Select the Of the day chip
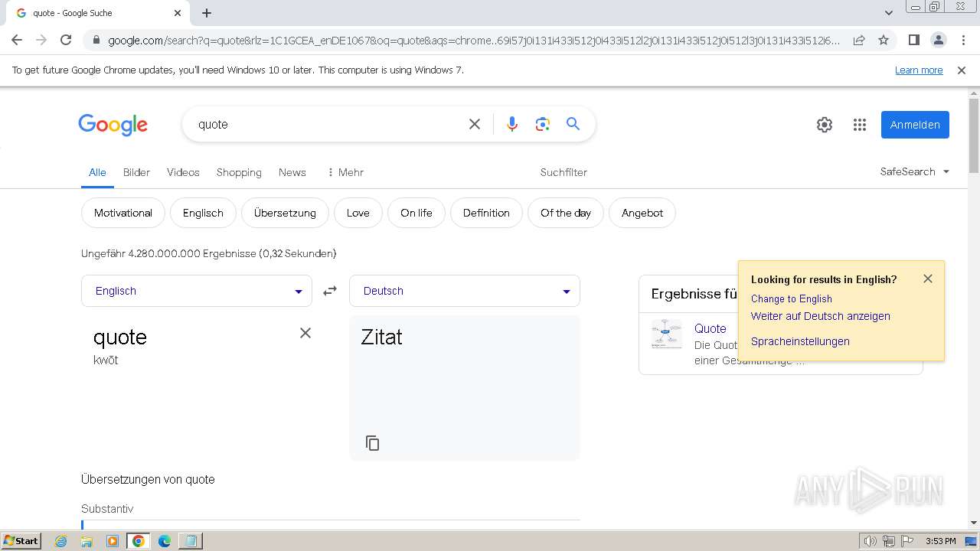This screenshot has height=551, width=980. pos(566,213)
